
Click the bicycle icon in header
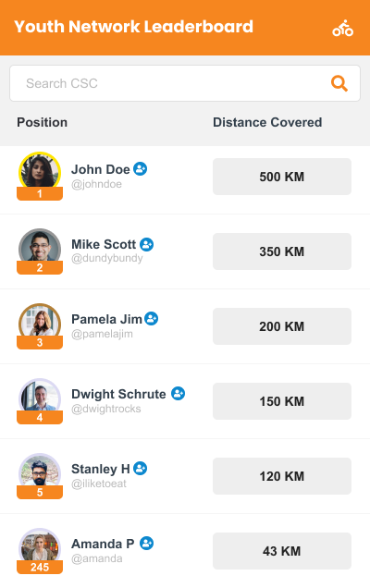pyautogui.click(x=342, y=28)
